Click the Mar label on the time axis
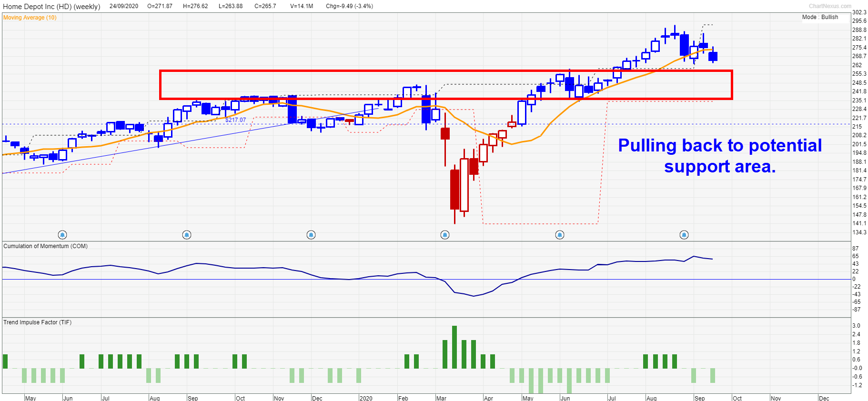868x401 pixels. point(441,398)
